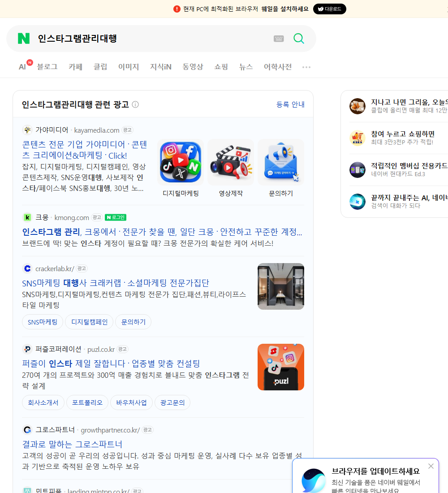Click the Whale browser logo in update popup

click(314, 480)
